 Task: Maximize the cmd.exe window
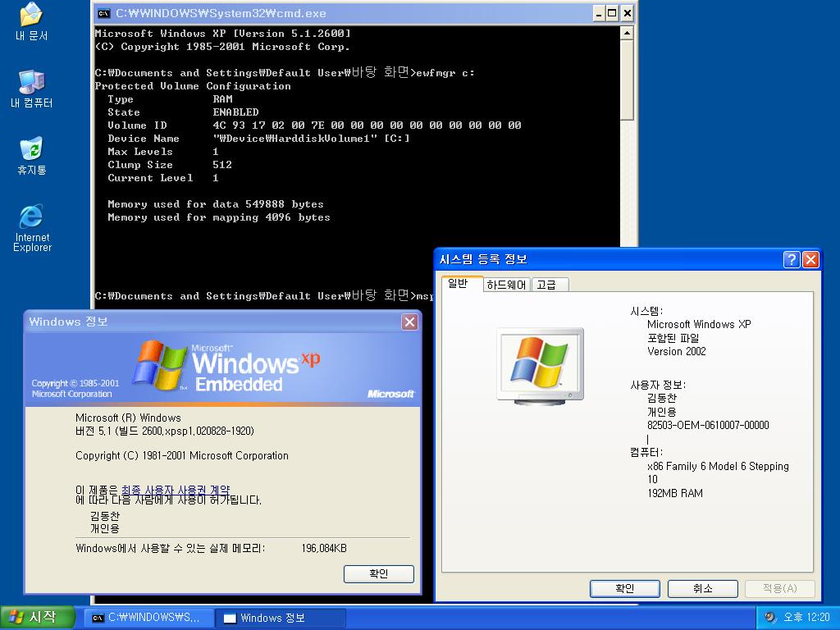click(x=610, y=13)
